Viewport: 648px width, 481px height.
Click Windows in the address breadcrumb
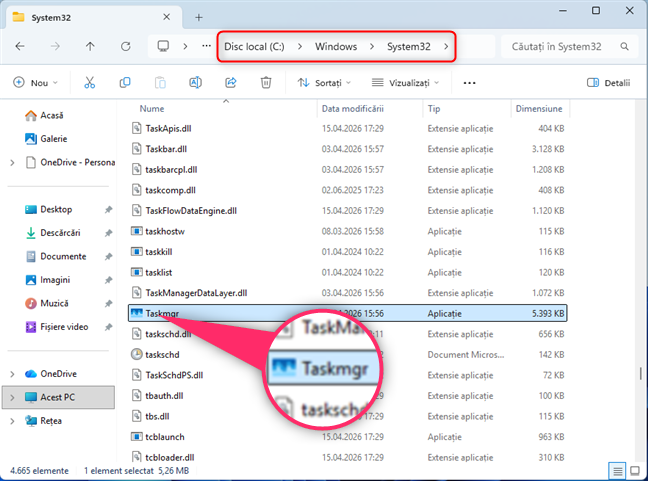(336, 46)
